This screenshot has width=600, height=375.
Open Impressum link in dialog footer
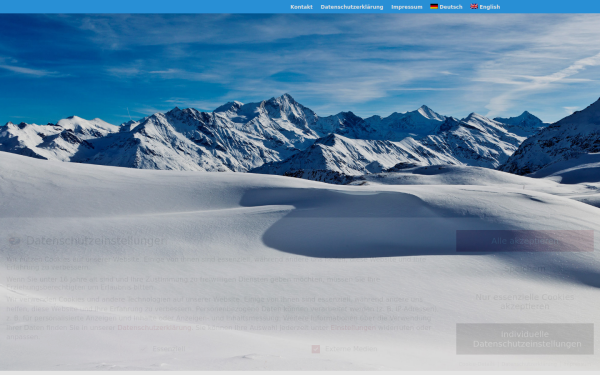(577, 364)
